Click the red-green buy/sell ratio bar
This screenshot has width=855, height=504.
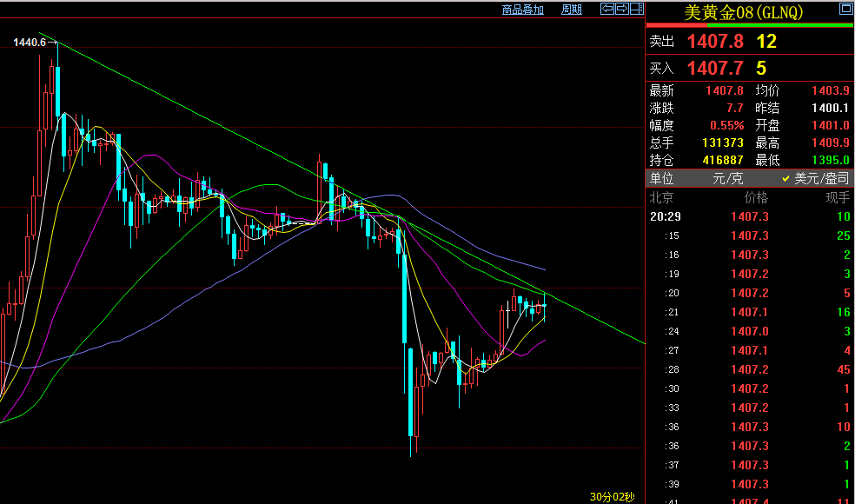750,25
